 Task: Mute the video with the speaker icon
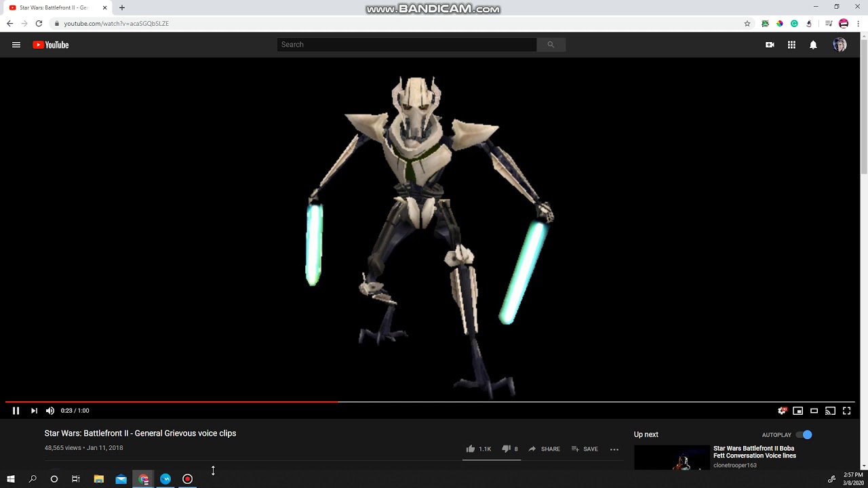[x=50, y=411]
